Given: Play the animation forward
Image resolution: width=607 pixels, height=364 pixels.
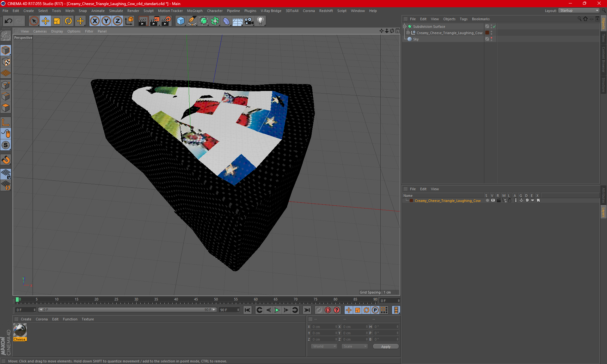Looking at the screenshot, I should point(277,310).
